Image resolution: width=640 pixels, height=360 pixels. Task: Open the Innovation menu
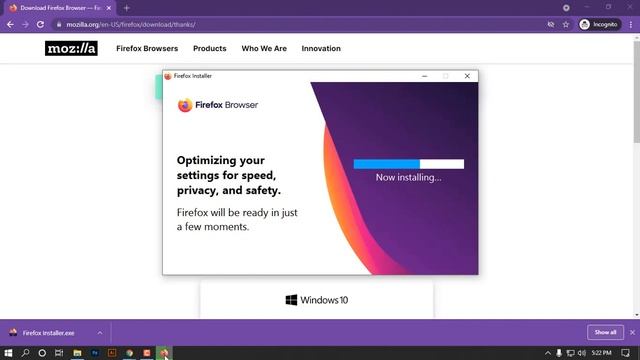point(321,48)
